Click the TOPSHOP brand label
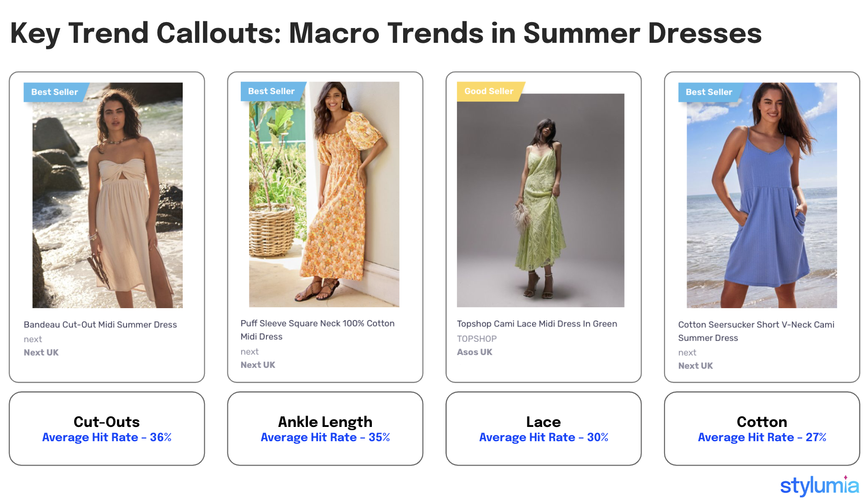The height and width of the screenshot is (502, 868). (476, 339)
